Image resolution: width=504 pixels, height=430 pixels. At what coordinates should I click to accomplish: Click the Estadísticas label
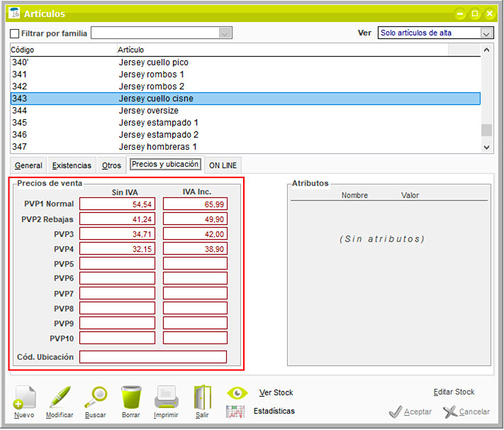tap(274, 411)
